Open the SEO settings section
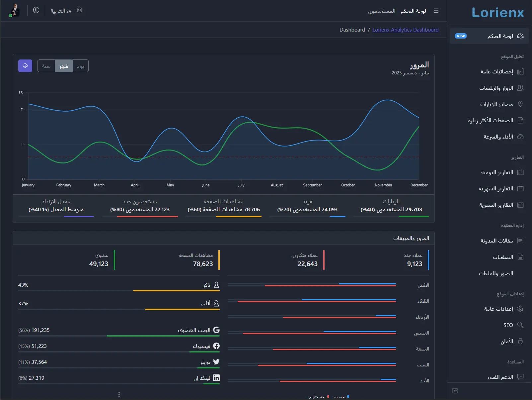Screen dimensions: 532x400 click(x=508, y=325)
